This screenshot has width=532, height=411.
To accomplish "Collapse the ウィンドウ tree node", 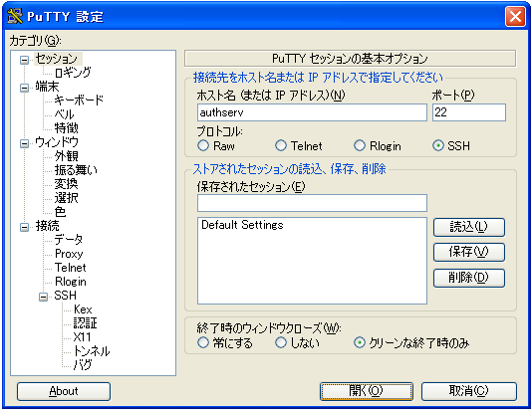I will [24, 144].
